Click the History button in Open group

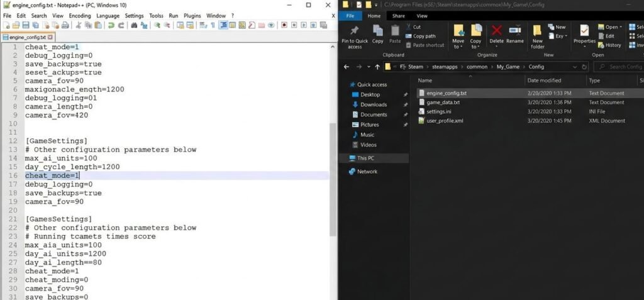coord(609,45)
